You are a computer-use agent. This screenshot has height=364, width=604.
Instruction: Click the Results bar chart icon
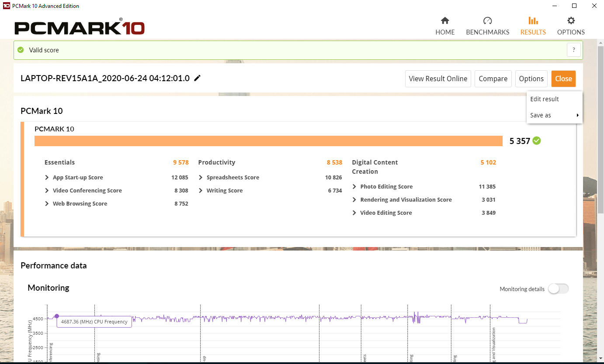(x=533, y=21)
